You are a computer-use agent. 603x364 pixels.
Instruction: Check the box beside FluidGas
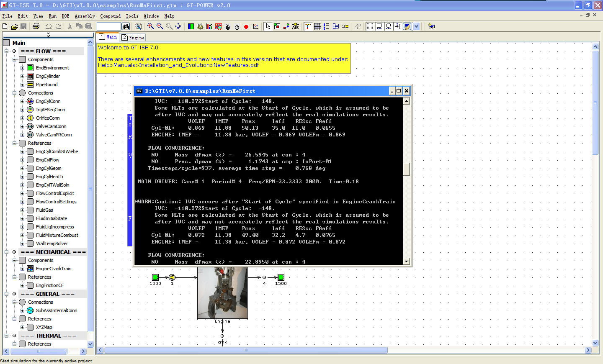tap(30, 210)
